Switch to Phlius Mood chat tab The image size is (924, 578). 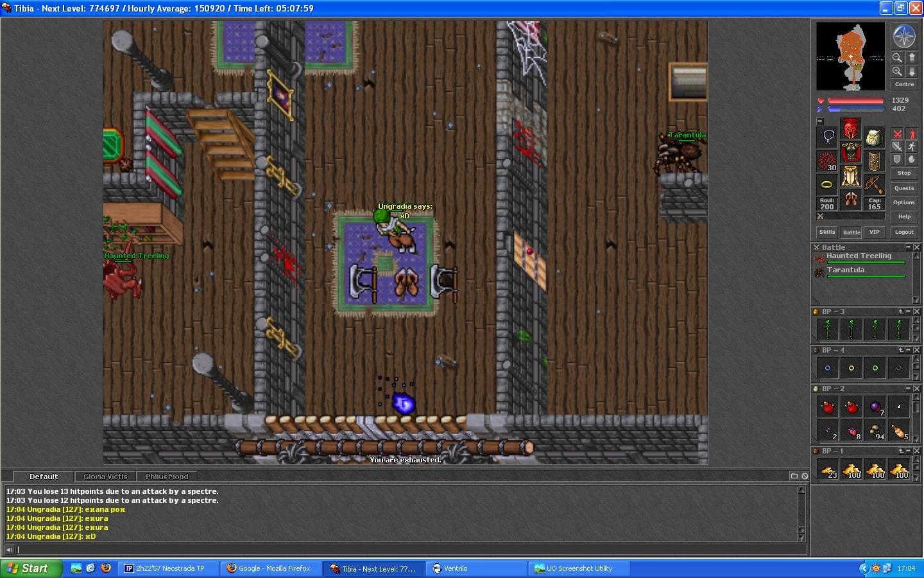pos(167,477)
